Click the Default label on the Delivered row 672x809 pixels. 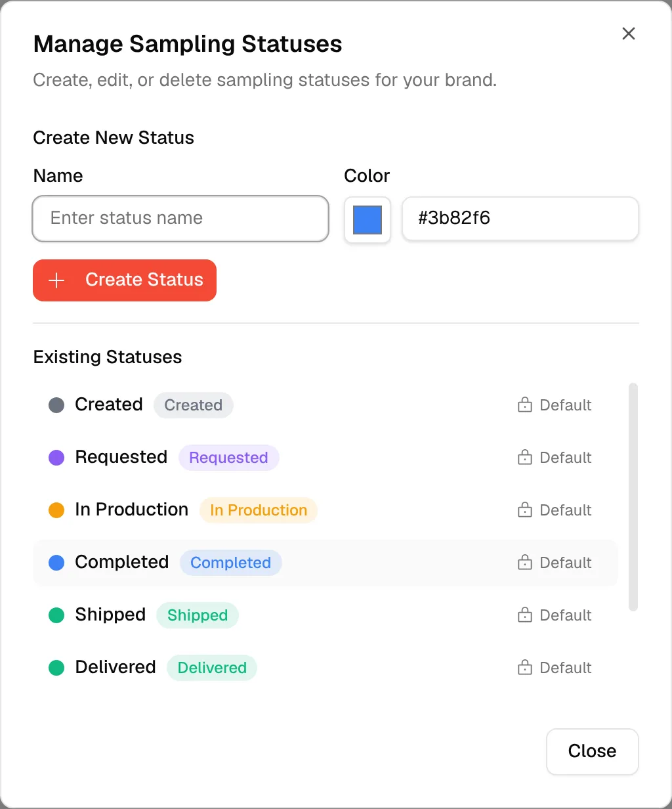tap(566, 668)
